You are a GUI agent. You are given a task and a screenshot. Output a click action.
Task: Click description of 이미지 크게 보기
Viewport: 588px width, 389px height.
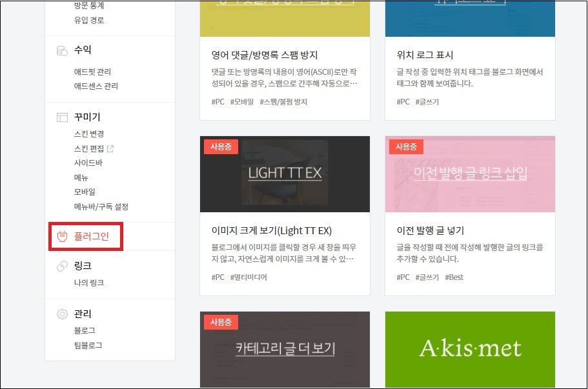click(x=284, y=253)
